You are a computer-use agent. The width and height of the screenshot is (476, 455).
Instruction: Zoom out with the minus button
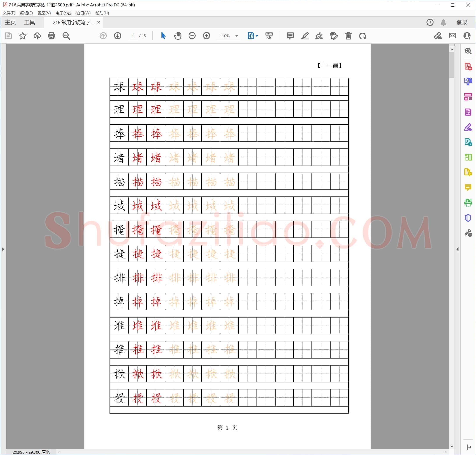pyautogui.click(x=192, y=36)
